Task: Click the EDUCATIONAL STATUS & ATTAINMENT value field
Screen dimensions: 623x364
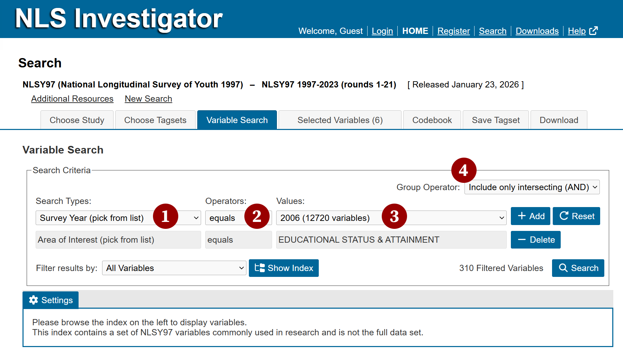Action: click(x=391, y=240)
